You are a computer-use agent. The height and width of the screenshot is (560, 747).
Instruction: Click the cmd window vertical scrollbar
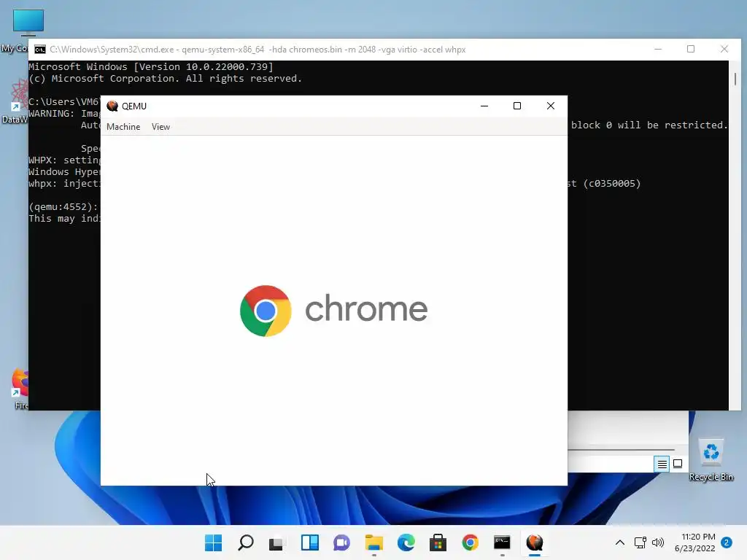pyautogui.click(x=735, y=235)
